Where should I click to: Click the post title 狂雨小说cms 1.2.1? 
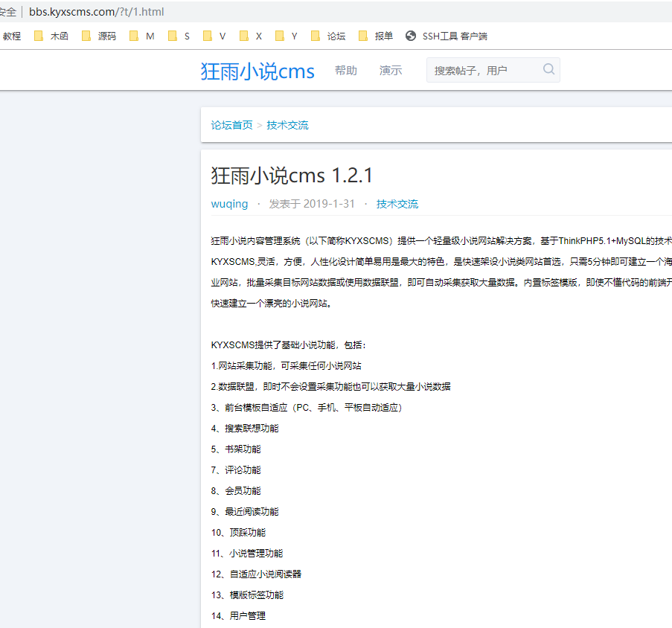pyautogui.click(x=292, y=175)
